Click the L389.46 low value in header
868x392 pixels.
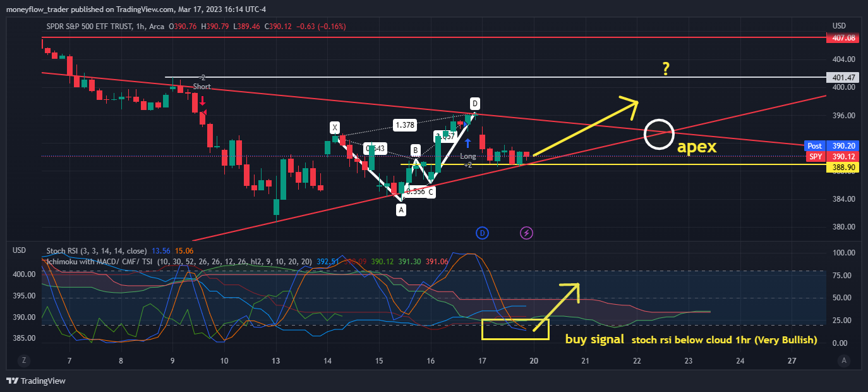point(246,27)
